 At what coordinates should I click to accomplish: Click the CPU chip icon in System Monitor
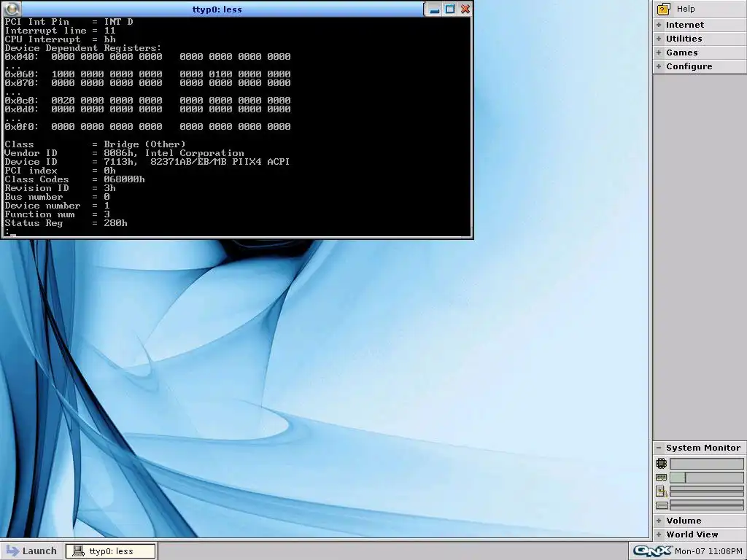pyautogui.click(x=661, y=463)
